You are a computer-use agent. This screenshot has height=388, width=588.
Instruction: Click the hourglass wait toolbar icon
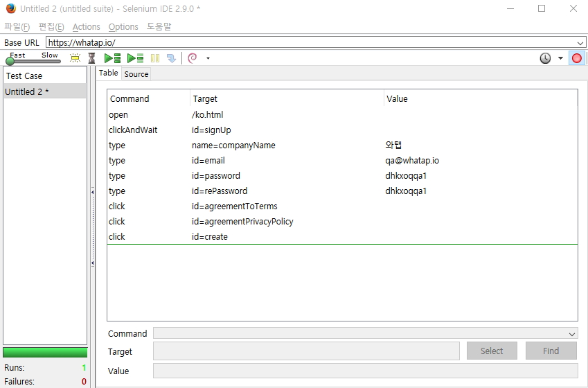click(x=91, y=58)
